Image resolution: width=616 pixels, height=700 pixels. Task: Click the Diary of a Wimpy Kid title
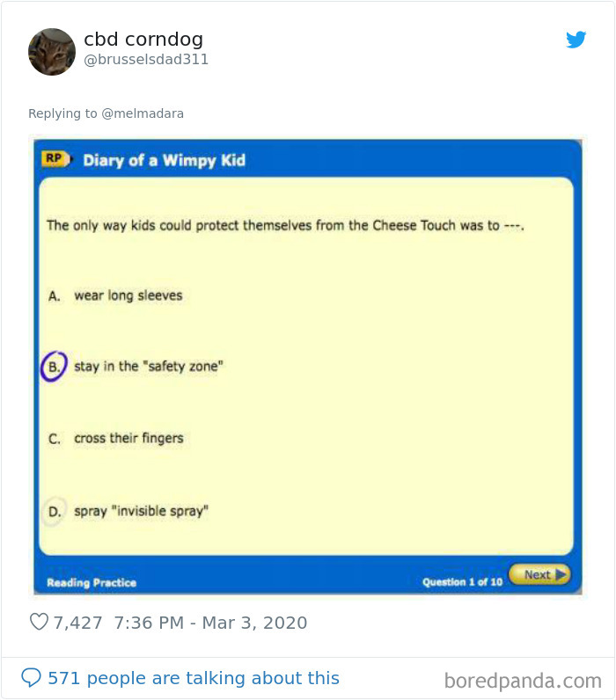pyautogui.click(x=165, y=160)
